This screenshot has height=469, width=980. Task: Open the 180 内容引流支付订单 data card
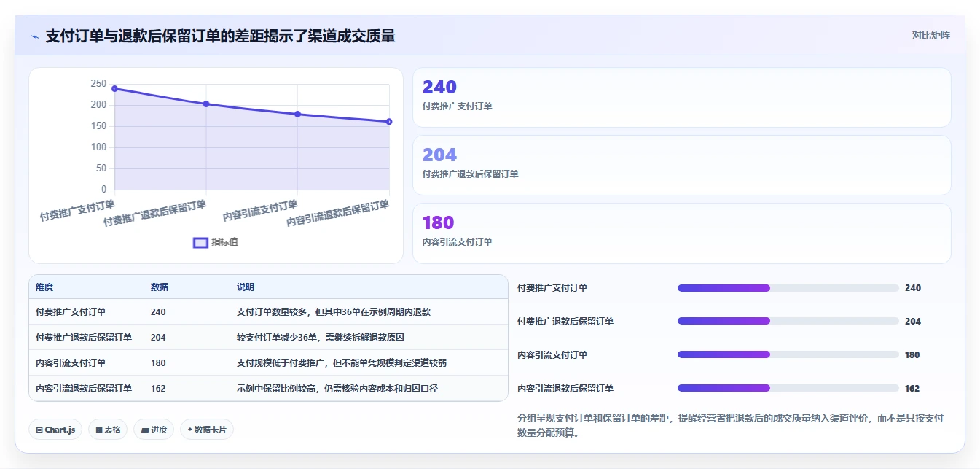point(681,233)
